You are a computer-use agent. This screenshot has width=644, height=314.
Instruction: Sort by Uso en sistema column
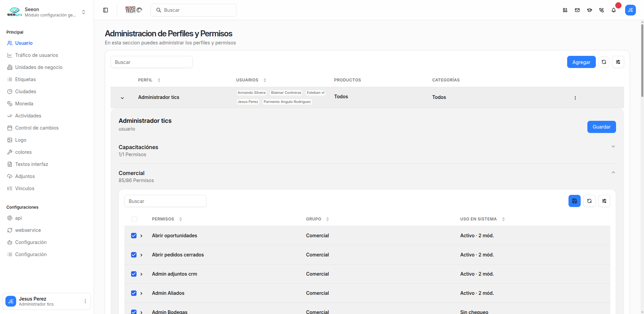[503, 219]
